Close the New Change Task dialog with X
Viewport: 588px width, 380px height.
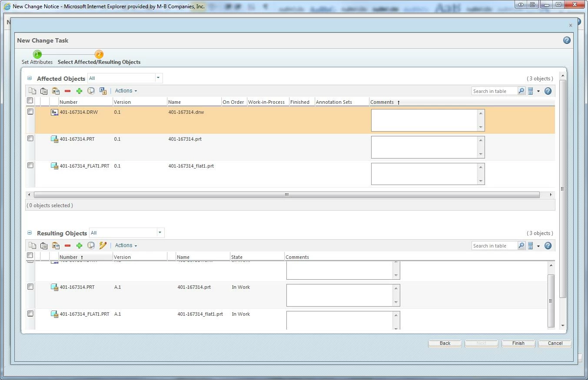(x=571, y=25)
